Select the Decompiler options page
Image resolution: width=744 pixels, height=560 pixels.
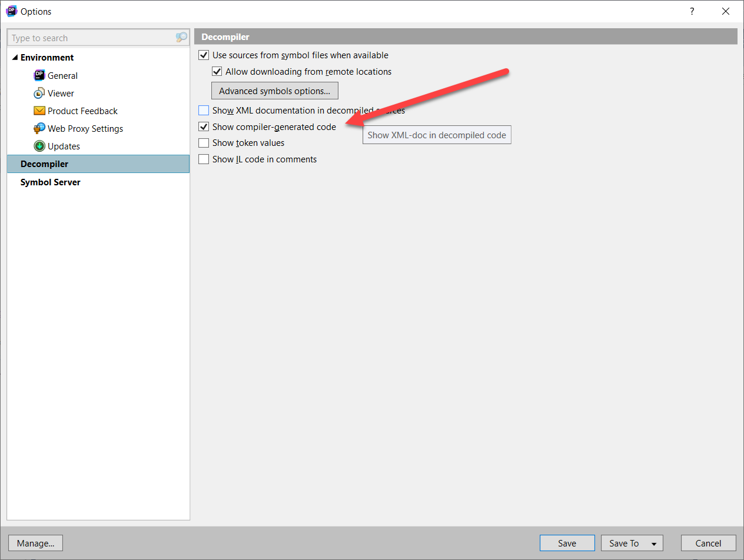pyautogui.click(x=45, y=164)
